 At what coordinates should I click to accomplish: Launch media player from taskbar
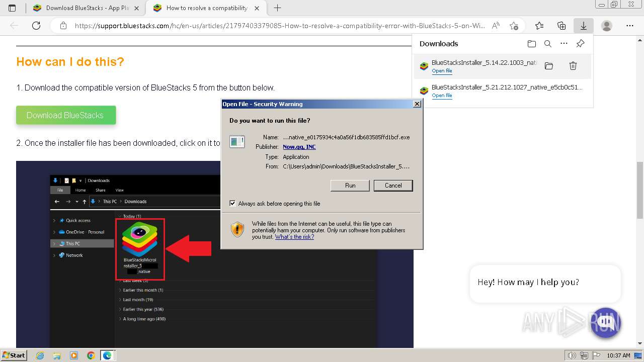pos(74,355)
